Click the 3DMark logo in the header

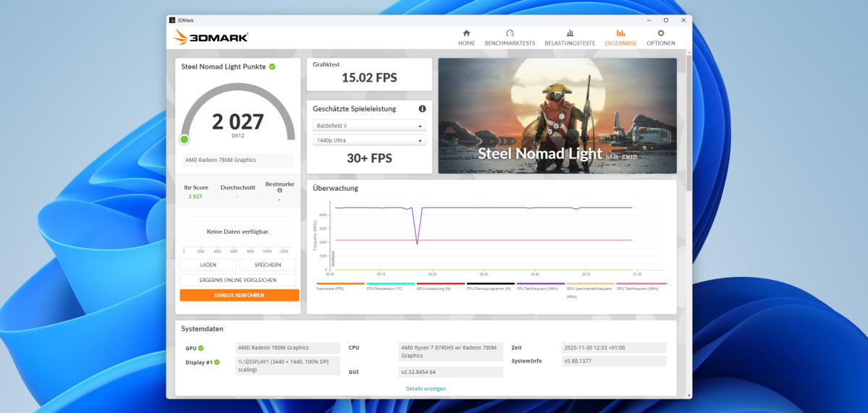[x=211, y=37]
